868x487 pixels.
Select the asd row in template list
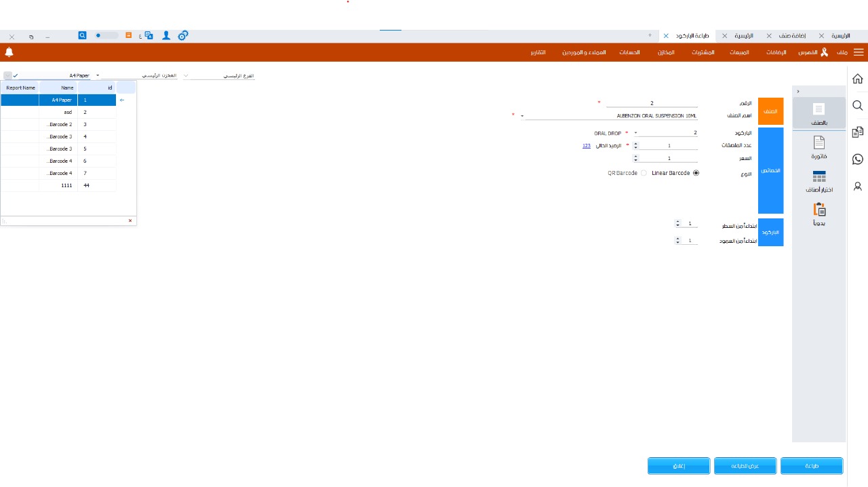pyautogui.click(x=68, y=112)
